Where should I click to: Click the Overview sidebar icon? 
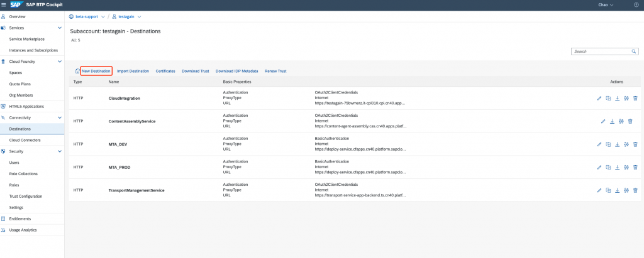[3, 17]
